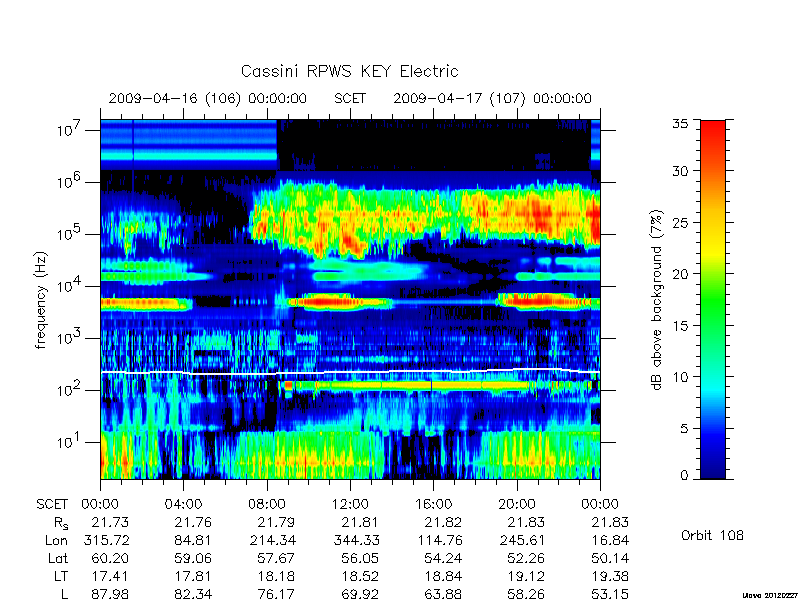Click the LT value '18.52'
Screen dimensions: 800x600
click(x=359, y=576)
